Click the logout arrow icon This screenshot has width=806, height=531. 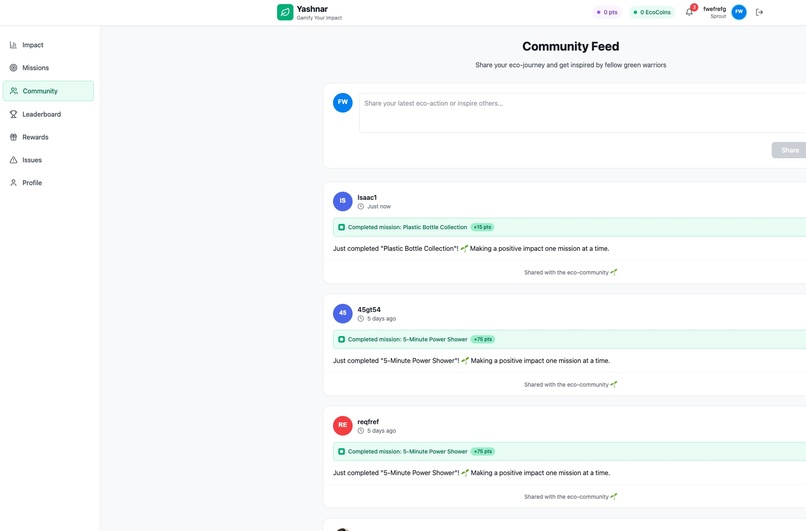(x=759, y=12)
